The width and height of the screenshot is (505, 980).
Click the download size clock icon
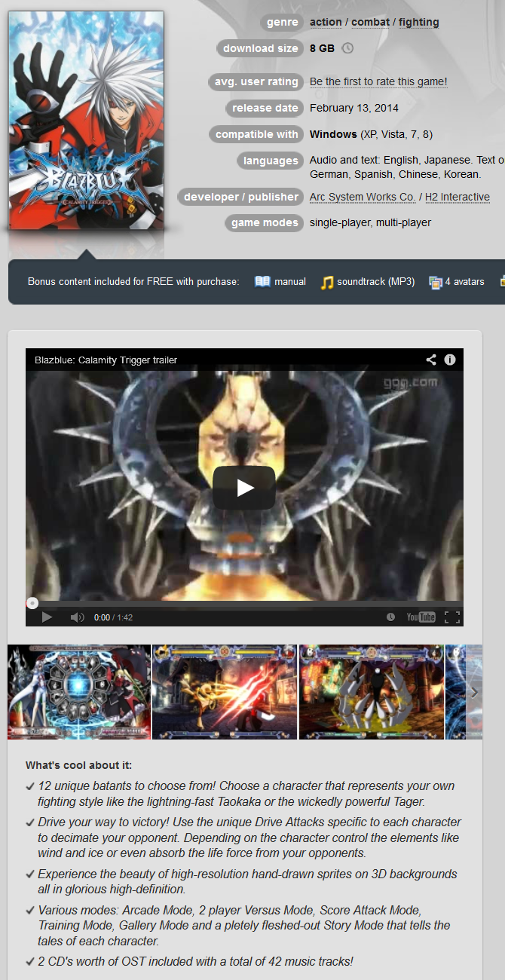(347, 48)
